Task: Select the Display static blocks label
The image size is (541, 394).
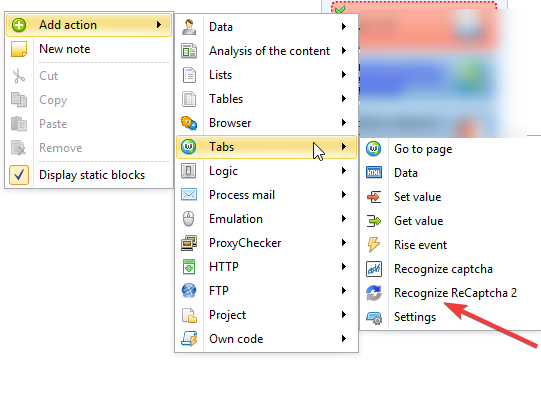Action: pyautogui.click(x=92, y=175)
